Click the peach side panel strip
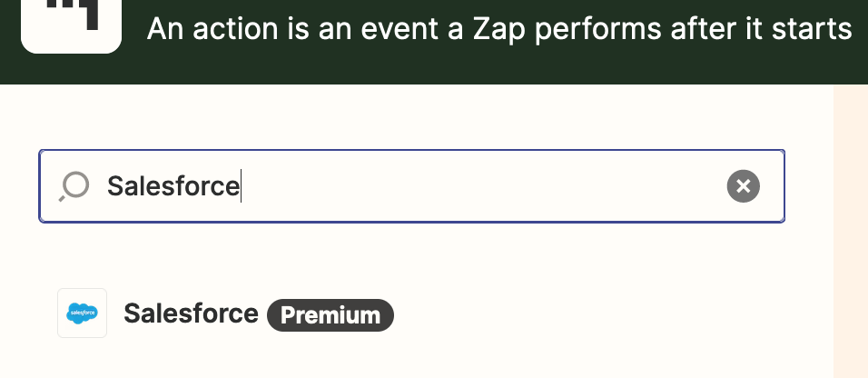The width and height of the screenshot is (868, 378). [x=850, y=231]
